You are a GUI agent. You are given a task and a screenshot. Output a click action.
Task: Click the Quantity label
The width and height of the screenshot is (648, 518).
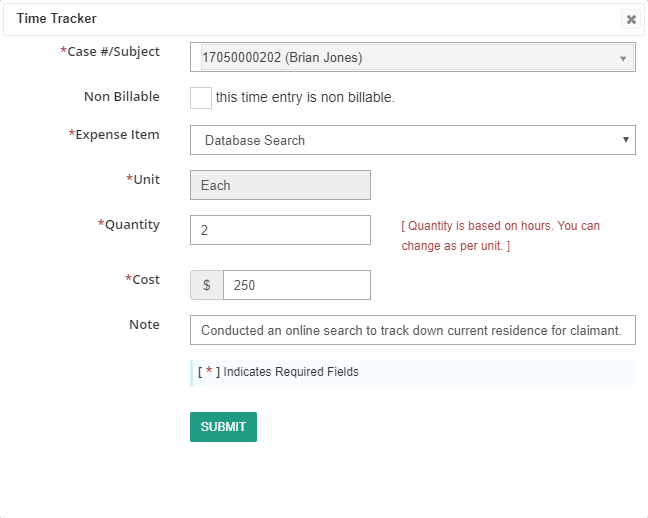pyautogui.click(x=129, y=224)
